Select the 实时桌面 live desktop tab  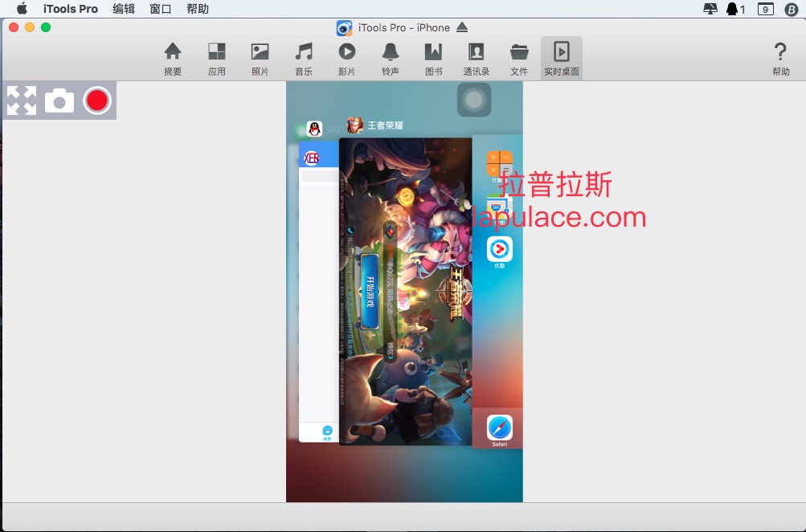click(562, 59)
